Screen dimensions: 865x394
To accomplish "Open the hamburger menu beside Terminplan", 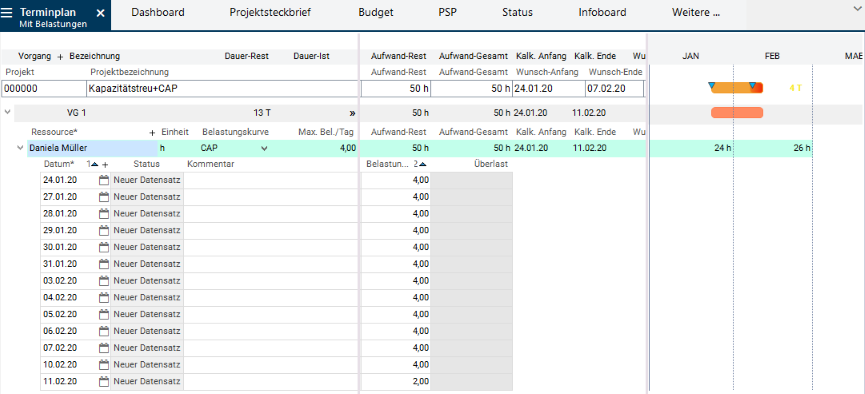I will coord(7,13).
